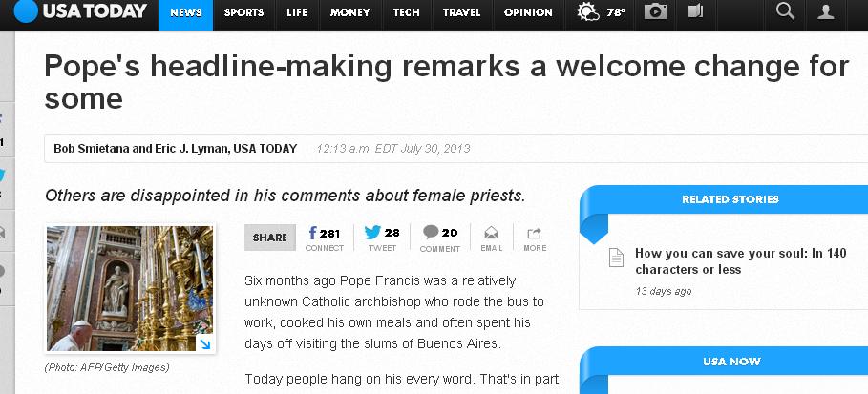Click the USA TODAY logo

pyautogui.click(x=81, y=12)
